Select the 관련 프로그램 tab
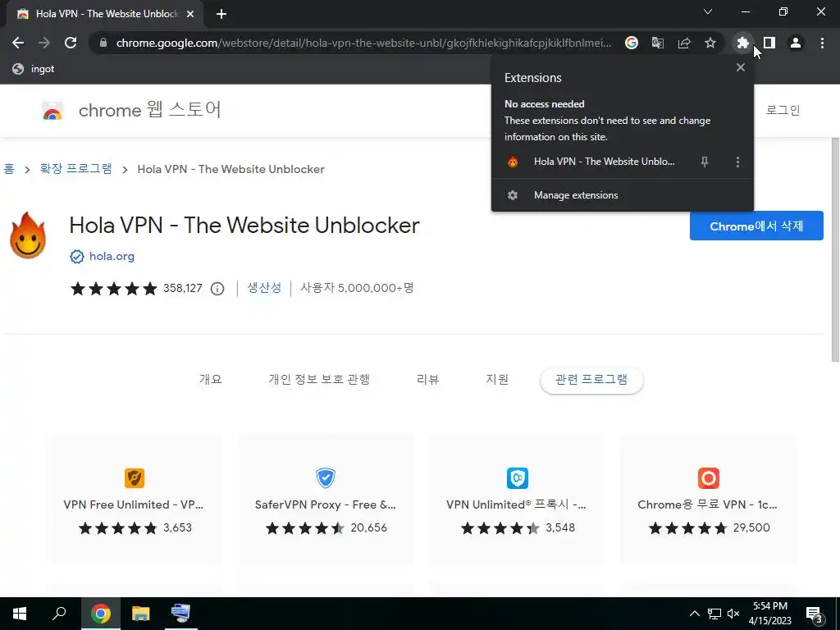Screen dimensions: 840x630 591,380
